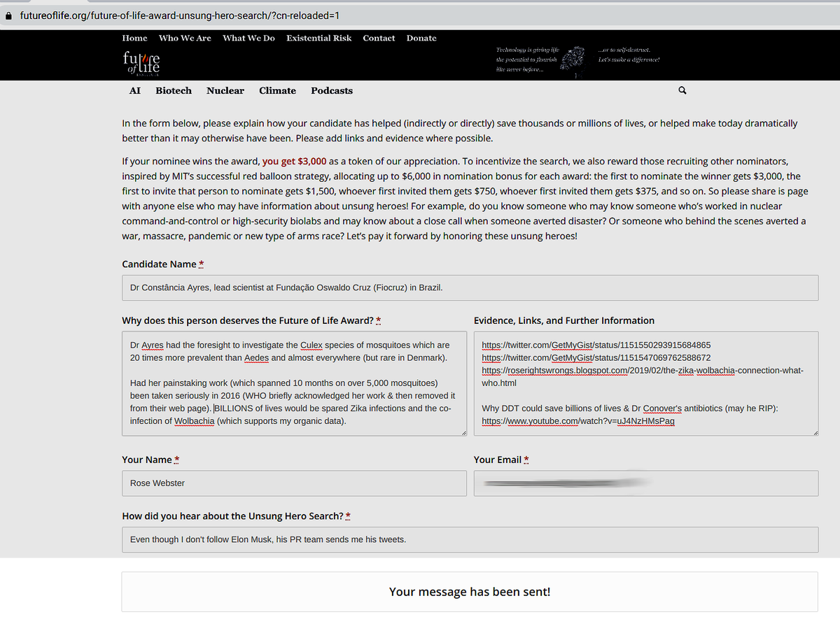Click the How did you hear field

[470, 539]
